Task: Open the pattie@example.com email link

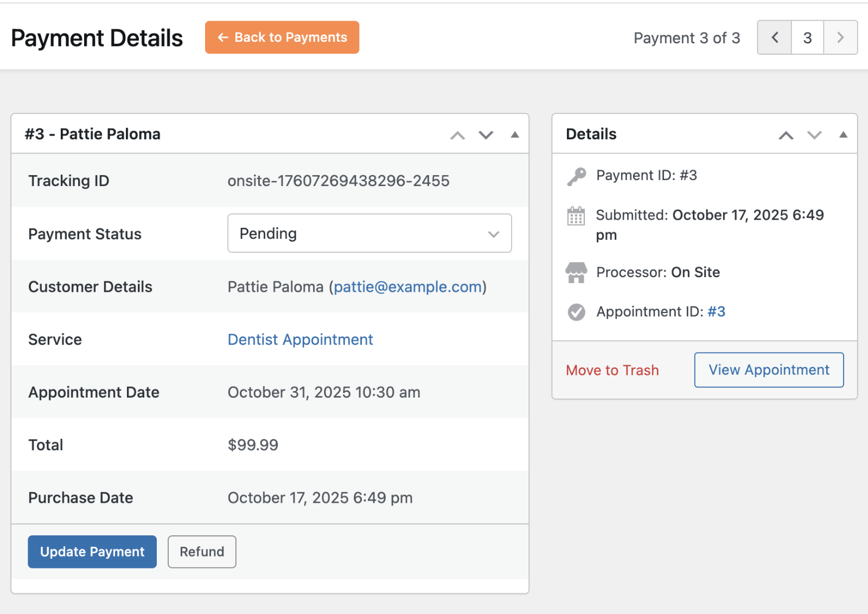Action: point(408,287)
